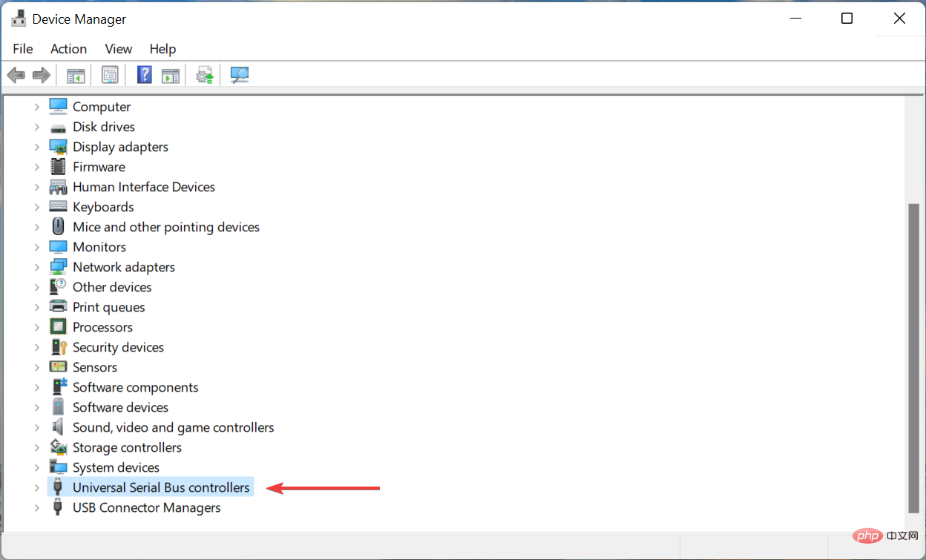Expand the Network adapters node
The width and height of the screenshot is (926, 560).
click(36, 267)
